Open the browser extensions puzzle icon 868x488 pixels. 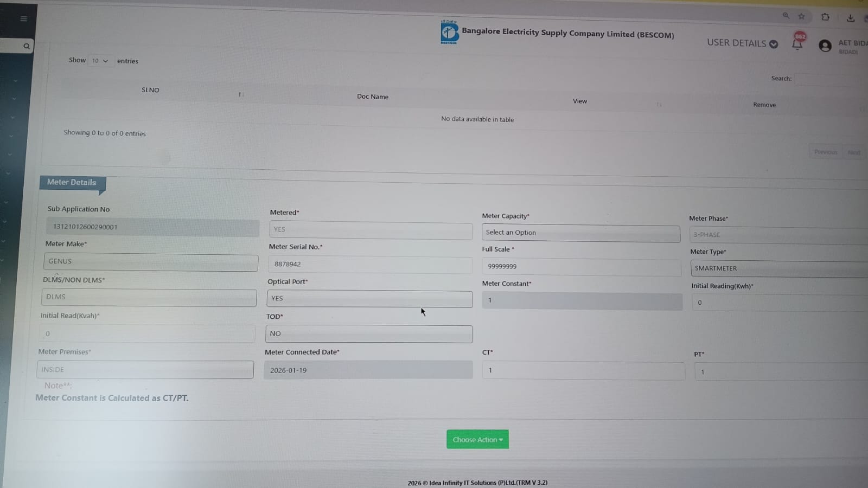coord(825,17)
